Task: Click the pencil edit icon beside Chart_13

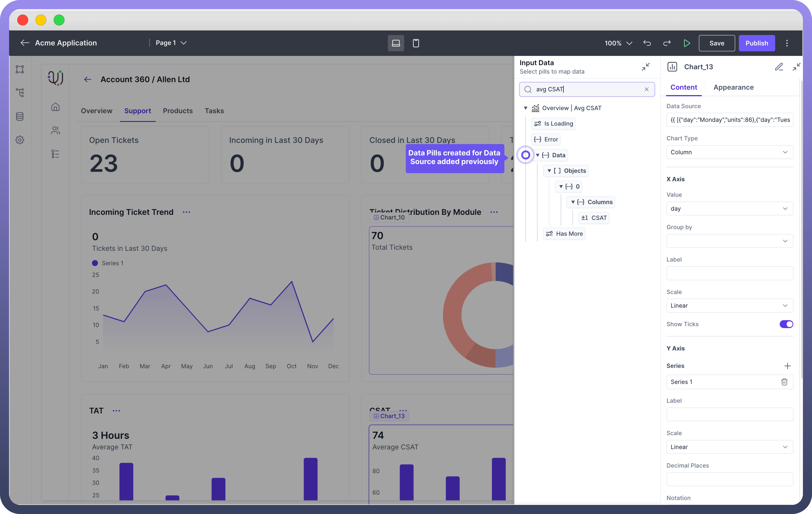Action: tap(779, 67)
